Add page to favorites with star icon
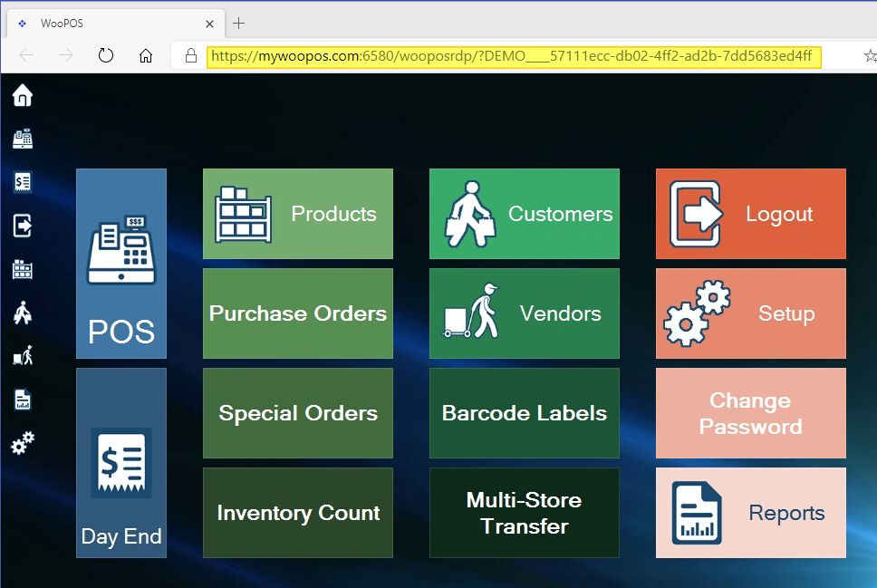This screenshot has width=877, height=588. [x=871, y=55]
